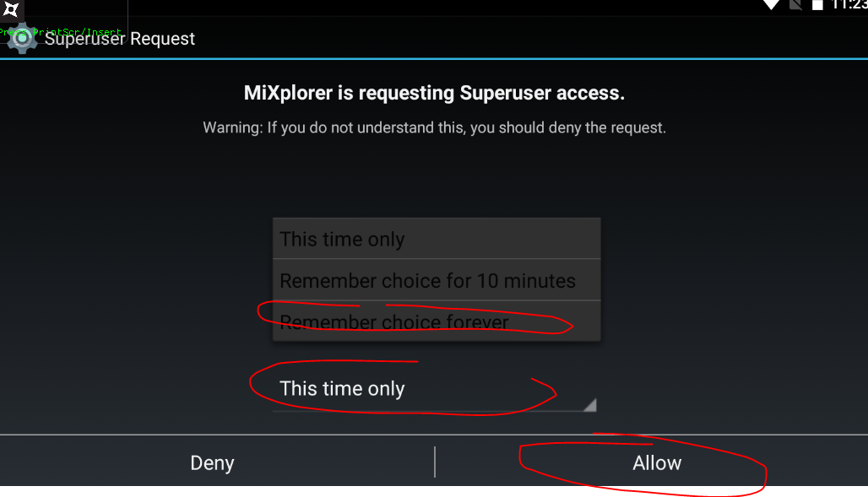Select "Remember choice for 10 minutes"
This screenshot has width=868, height=497.
pyautogui.click(x=437, y=280)
